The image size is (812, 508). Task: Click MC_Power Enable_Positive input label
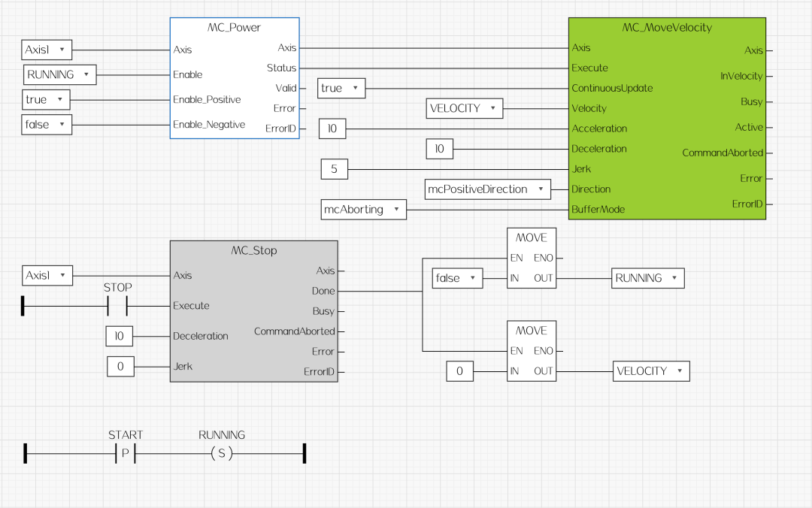point(207,99)
